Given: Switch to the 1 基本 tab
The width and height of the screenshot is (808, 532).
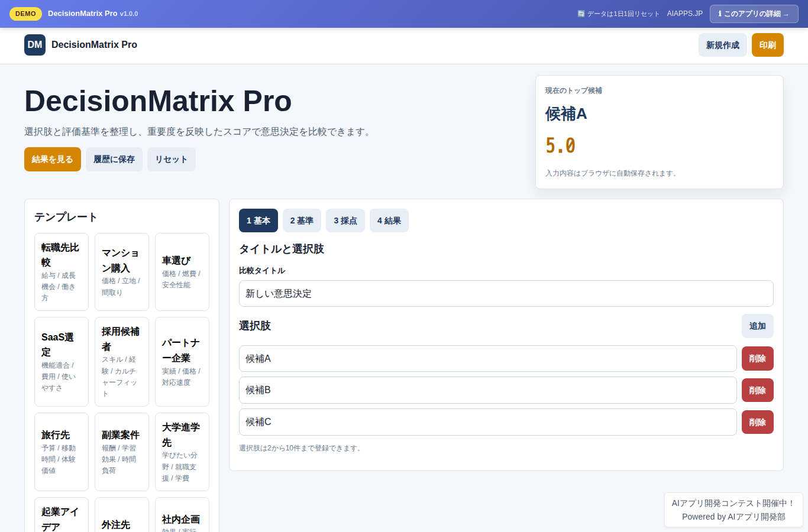Looking at the screenshot, I should click(258, 220).
